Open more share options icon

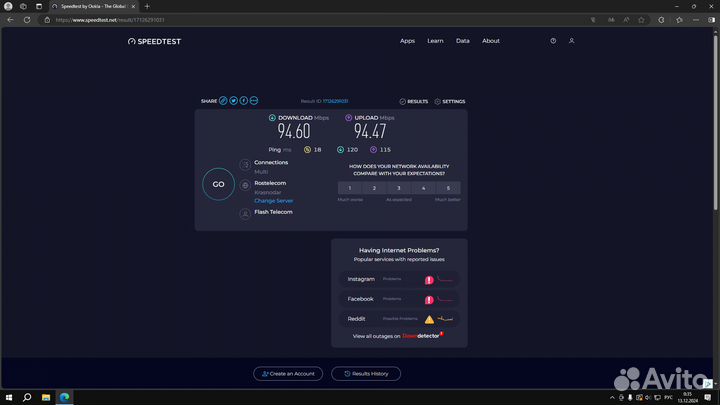[x=254, y=101]
